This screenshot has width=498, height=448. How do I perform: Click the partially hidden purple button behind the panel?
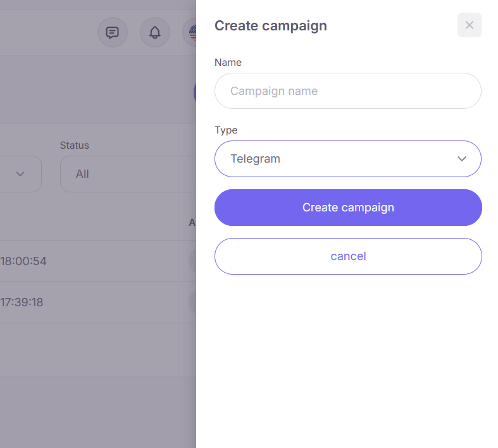195,92
